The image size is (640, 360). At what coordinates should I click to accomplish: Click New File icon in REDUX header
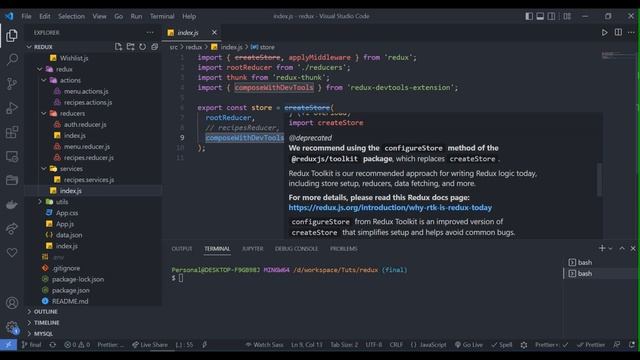(x=118, y=47)
